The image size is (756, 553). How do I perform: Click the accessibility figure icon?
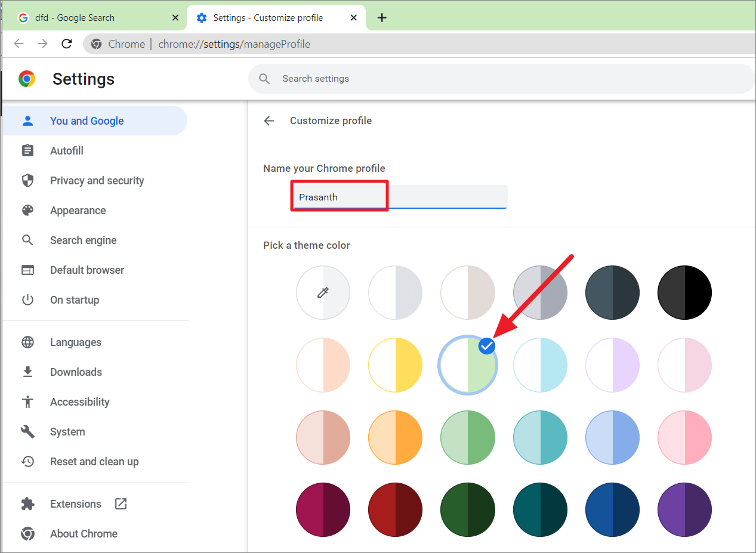click(x=27, y=401)
